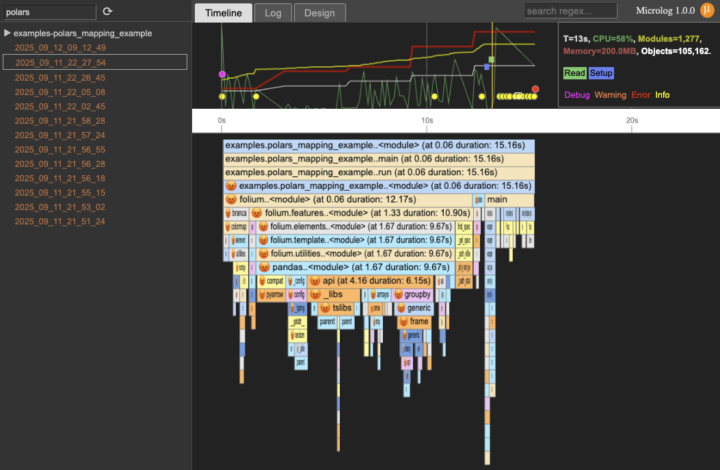Click the generic bar below groupby
Viewport: 720px width, 470px height.
pyautogui.click(x=413, y=308)
